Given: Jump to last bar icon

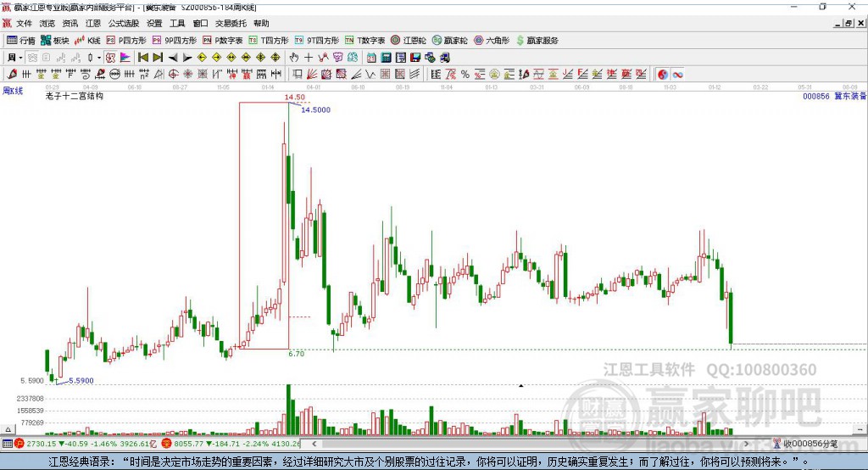Looking at the screenshot, I should pyautogui.click(x=158, y=58).
